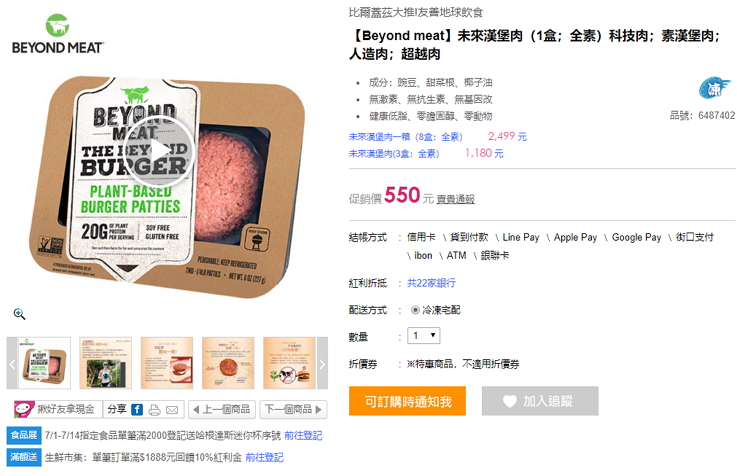Open the 共22家銀行 link
The height and width of the screenshot is (476, 737).
point(431,283)
